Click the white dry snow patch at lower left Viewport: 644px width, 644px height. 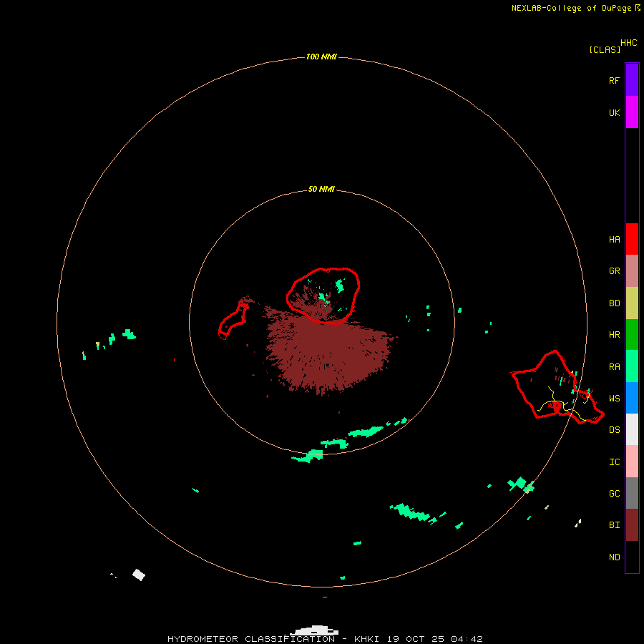coord(139,575)
